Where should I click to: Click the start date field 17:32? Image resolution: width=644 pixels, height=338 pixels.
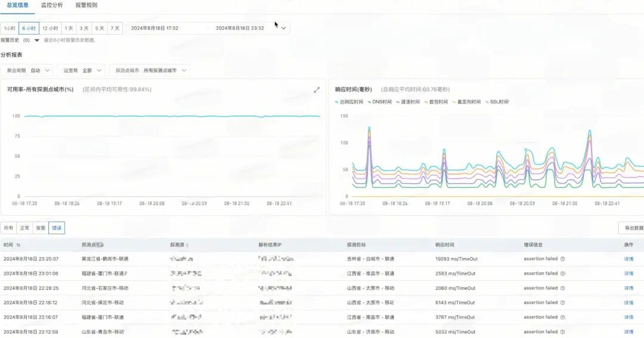point(154,29)
